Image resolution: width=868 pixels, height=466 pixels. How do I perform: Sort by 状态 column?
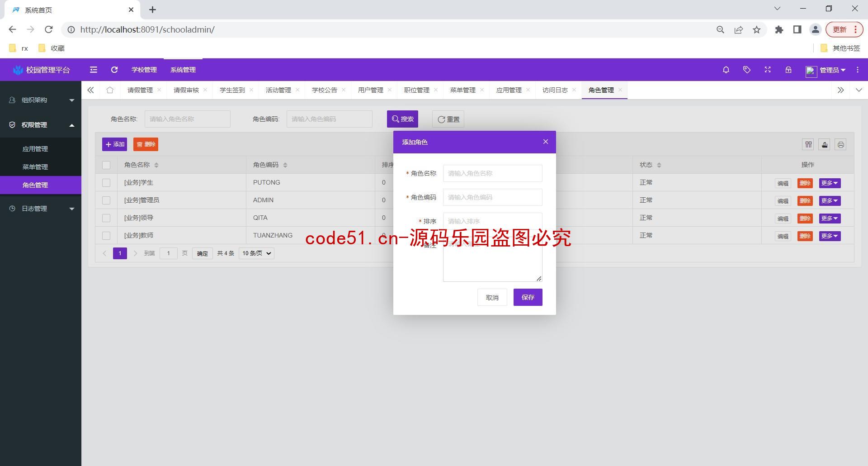click(x=659, y=165)
